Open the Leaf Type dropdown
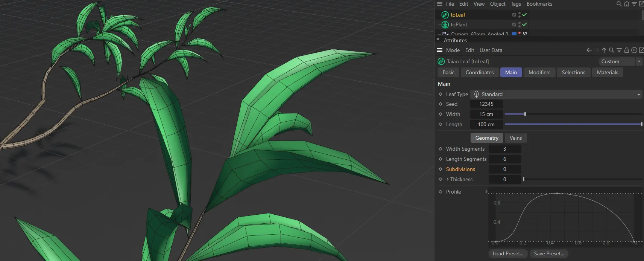Screen dimensions: 644x261 pos(556,94)
